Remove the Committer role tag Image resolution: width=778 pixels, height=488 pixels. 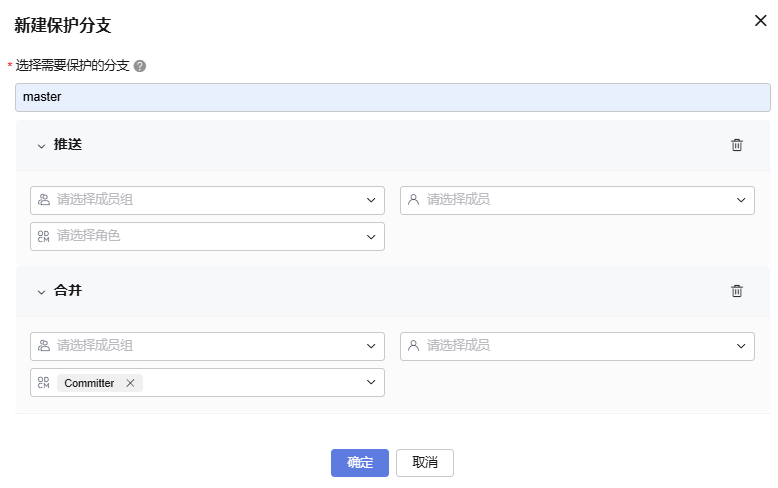pos(130,383)
